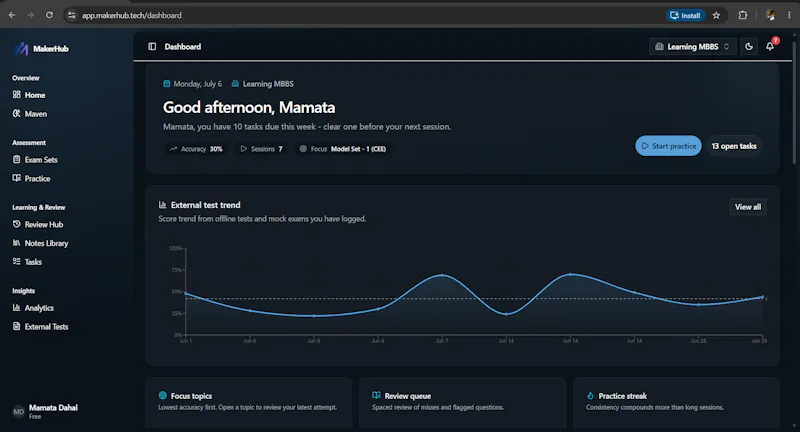
Task: Click the MD avatar icon
Action: click(x=19, y=412)
